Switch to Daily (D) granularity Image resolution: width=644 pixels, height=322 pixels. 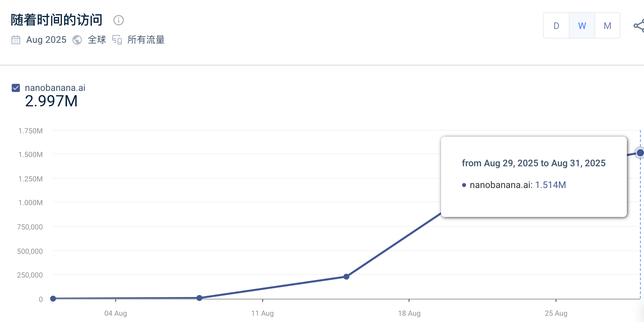point(556,26)
